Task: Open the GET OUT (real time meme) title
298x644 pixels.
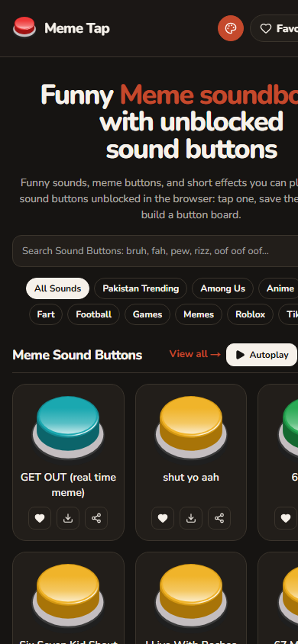Action: (x=68, y=485)
